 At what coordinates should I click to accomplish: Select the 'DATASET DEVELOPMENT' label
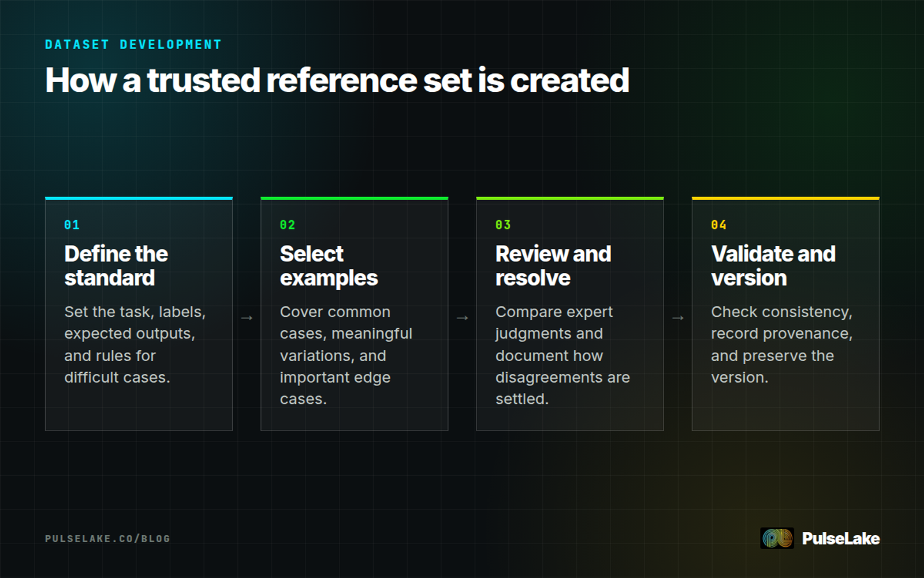(x=133, y=45)
